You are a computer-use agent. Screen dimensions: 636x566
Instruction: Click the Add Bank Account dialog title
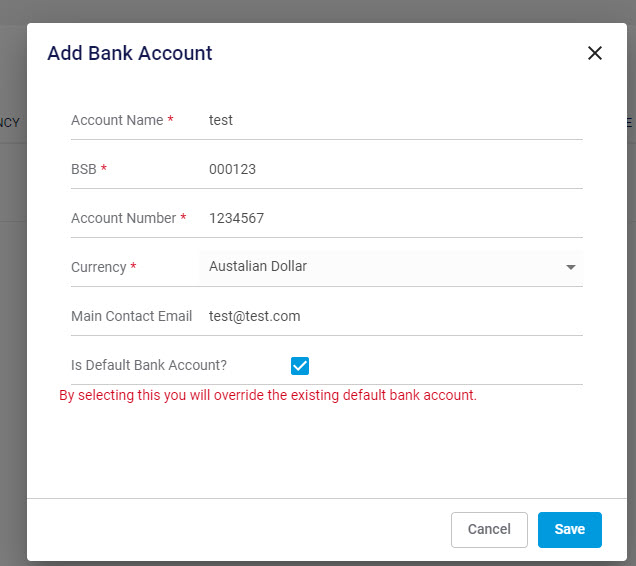coord(130,53)
